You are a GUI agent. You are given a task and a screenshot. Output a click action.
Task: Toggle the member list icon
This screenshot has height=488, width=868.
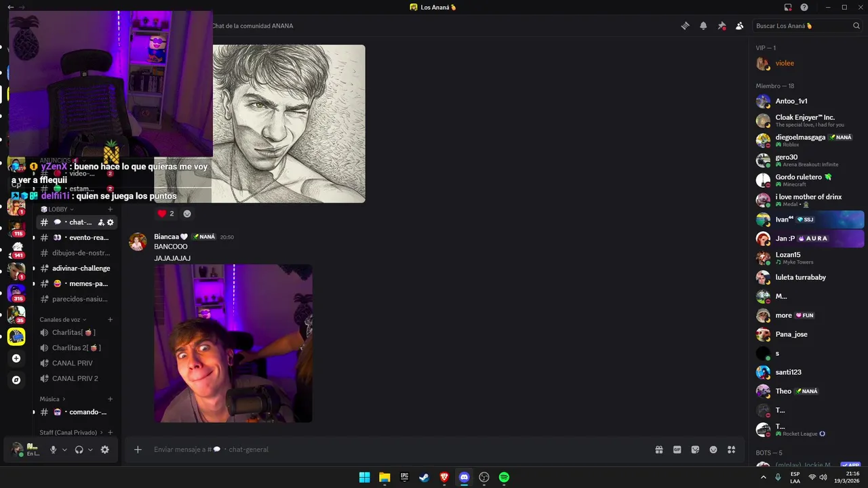coord(739,26)
